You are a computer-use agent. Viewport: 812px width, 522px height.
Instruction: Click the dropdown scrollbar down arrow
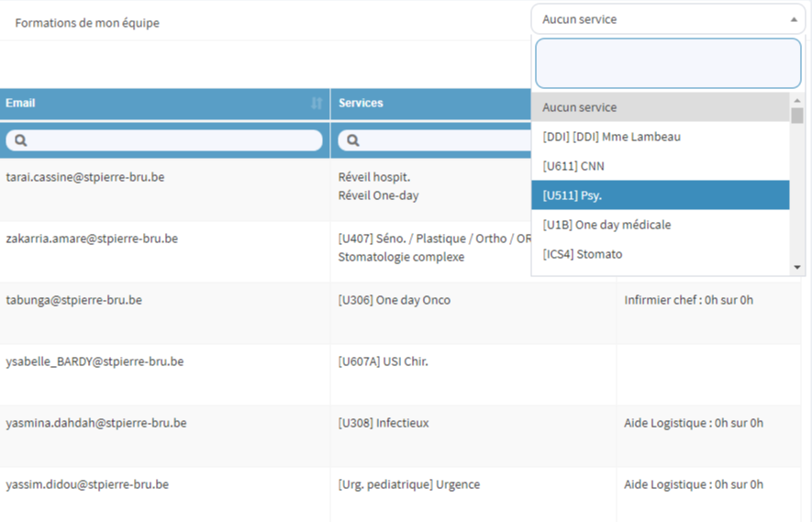[x=797, y=267]
